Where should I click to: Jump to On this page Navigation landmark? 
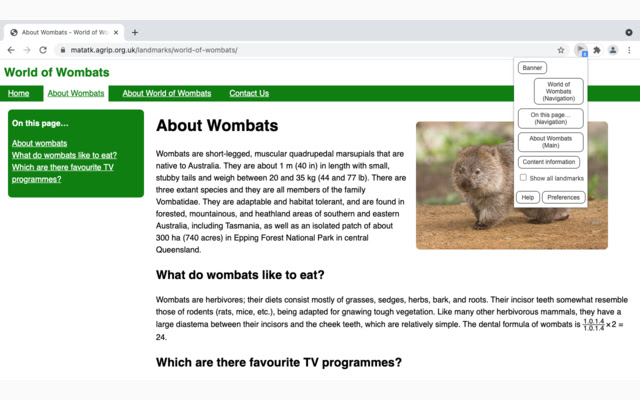tap(551, 118)
